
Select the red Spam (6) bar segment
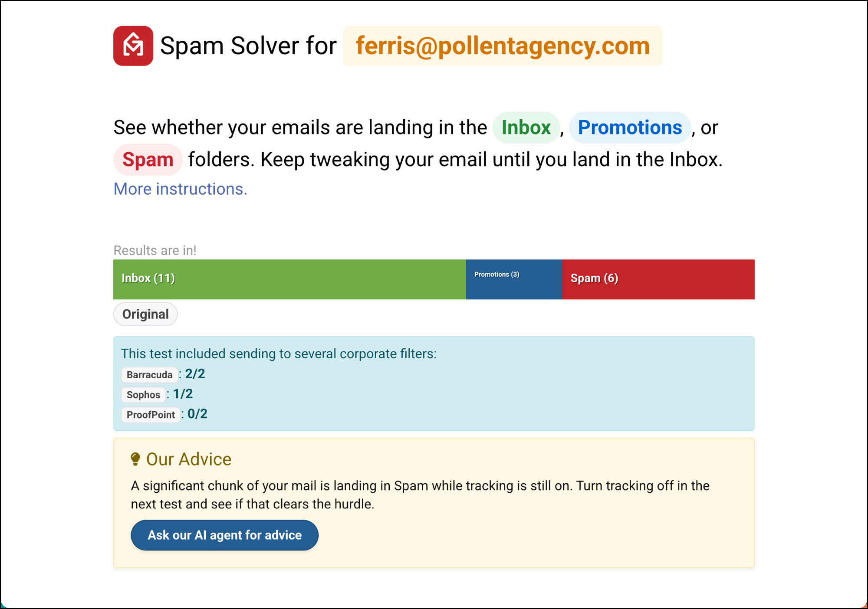(658, 279)
